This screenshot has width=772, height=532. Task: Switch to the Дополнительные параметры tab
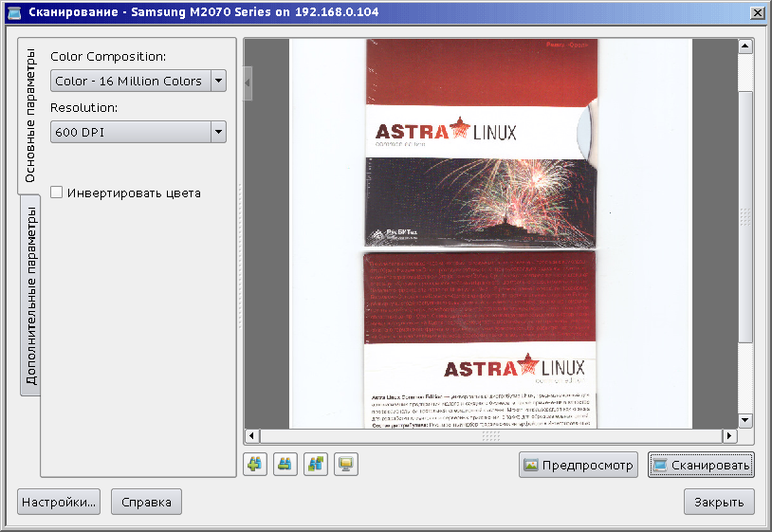[x=30, y=295]
